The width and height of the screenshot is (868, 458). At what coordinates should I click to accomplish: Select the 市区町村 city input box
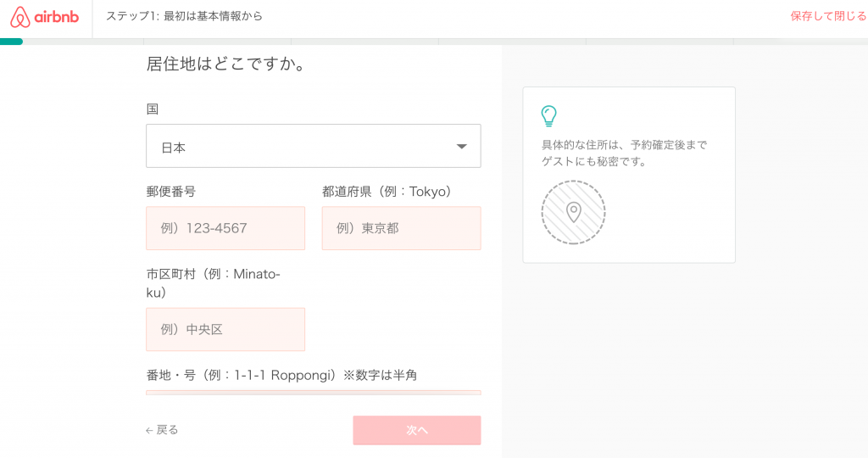(x=225, y=329)
